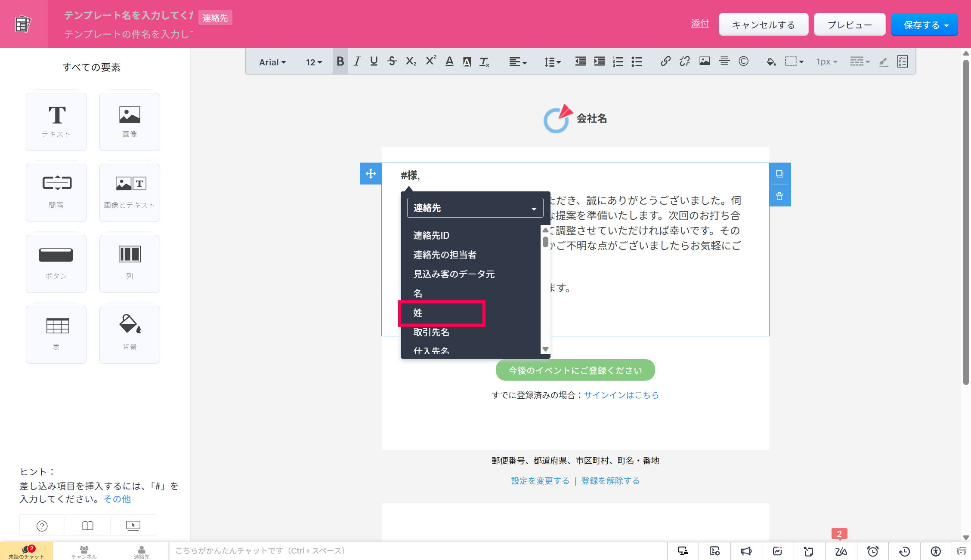Choose 連絡先の担当者 merge field
This screenshot has height=560, width=971.
[445, 255]
